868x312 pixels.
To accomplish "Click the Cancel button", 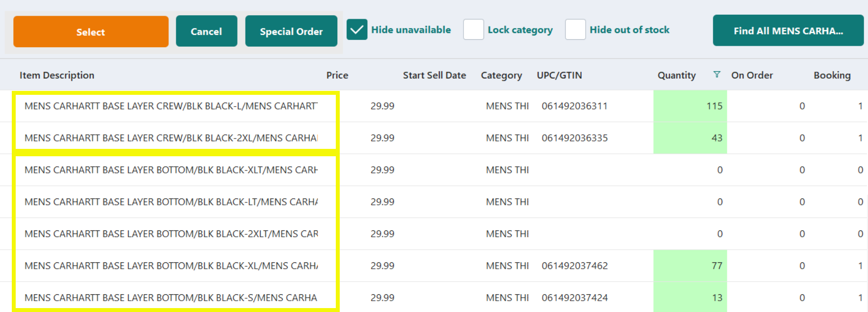I will tap(206, 31).
